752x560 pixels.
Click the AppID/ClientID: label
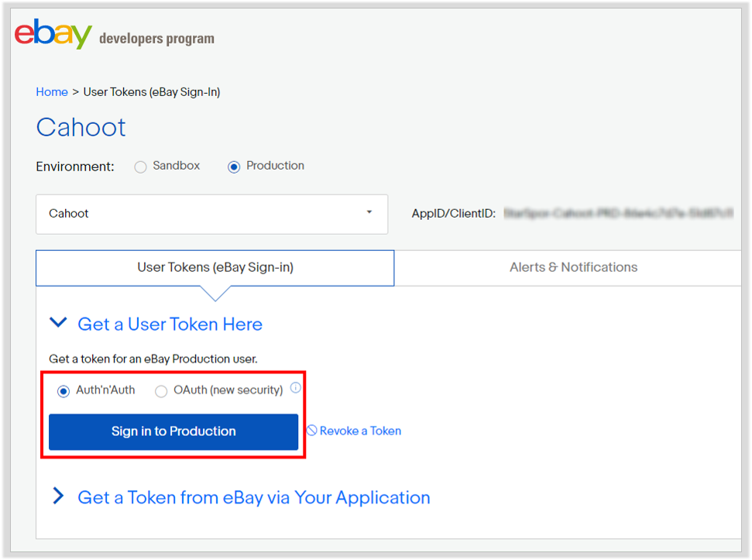(453, 213)
